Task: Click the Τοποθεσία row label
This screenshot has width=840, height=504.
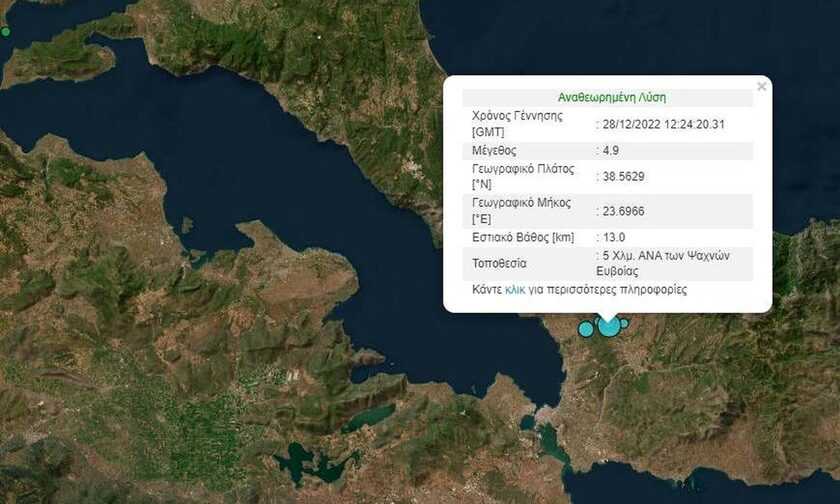Action: tap(502, 264)
